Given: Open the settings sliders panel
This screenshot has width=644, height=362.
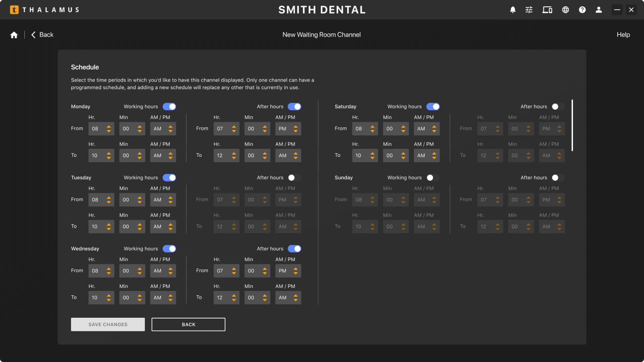Looking at the screenshot, I should pos(529,10).
